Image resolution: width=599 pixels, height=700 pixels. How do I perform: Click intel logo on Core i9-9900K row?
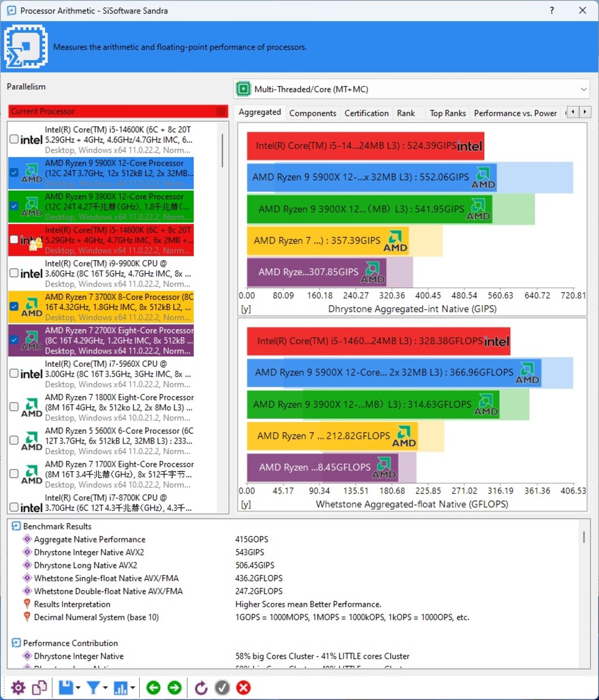pos(31,273)
